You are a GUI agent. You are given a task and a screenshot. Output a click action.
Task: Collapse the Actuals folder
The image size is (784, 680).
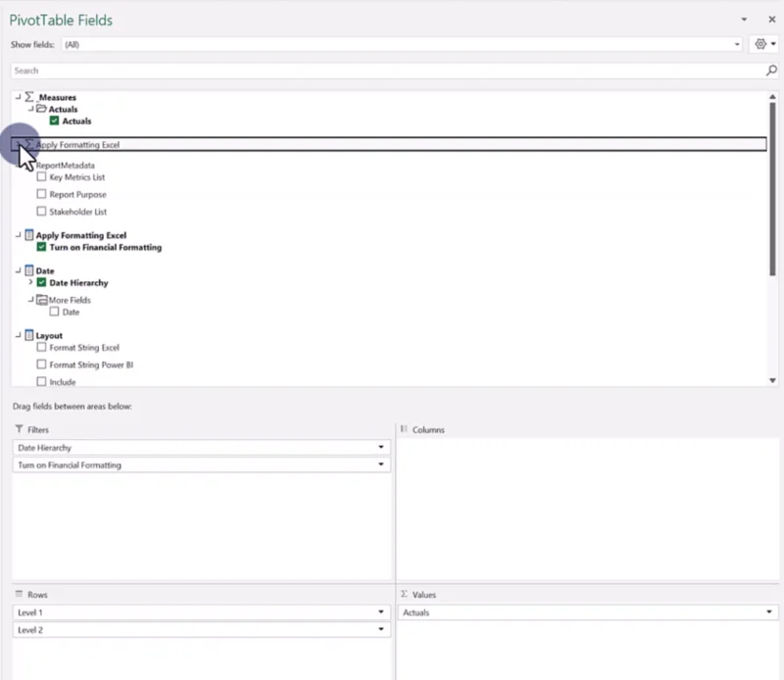tap(30, 109)
